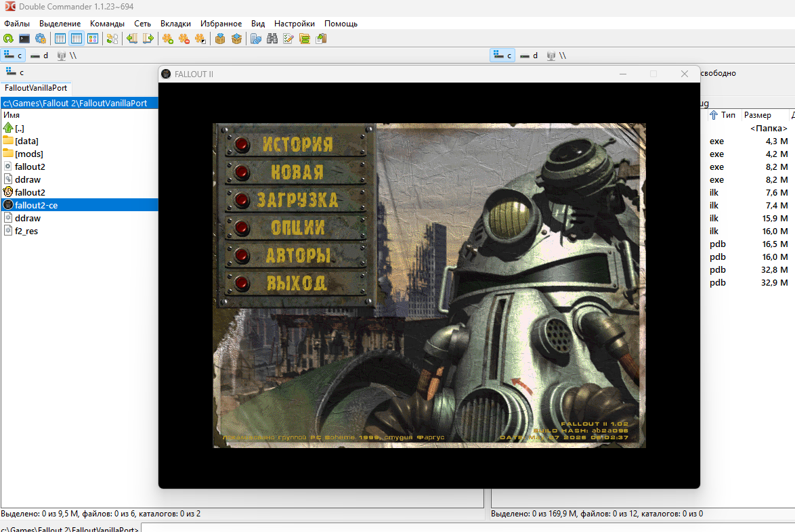Click the synchronize directories icon
This screenshot has width=795, height=532.
click(305, 39)
